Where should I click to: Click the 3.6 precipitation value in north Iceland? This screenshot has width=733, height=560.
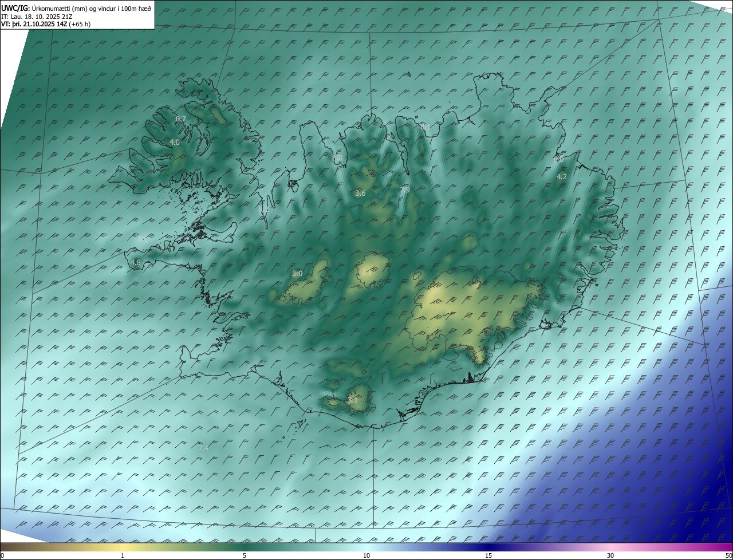360,194
